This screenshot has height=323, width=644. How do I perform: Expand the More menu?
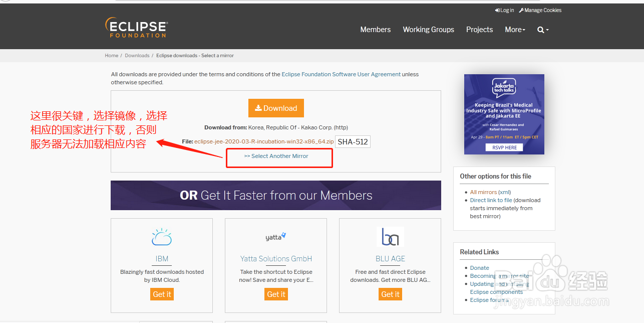click(515, 30)
